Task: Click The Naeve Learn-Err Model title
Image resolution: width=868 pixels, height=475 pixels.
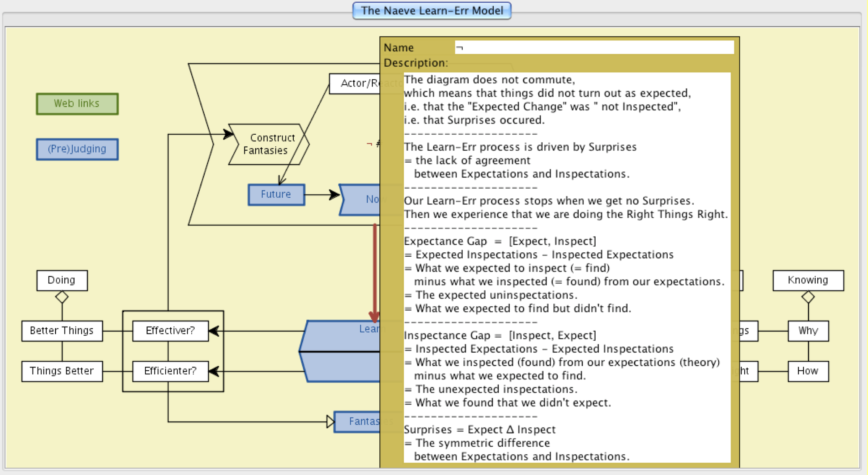Action: pyautogui.click(x=432, y=10)
